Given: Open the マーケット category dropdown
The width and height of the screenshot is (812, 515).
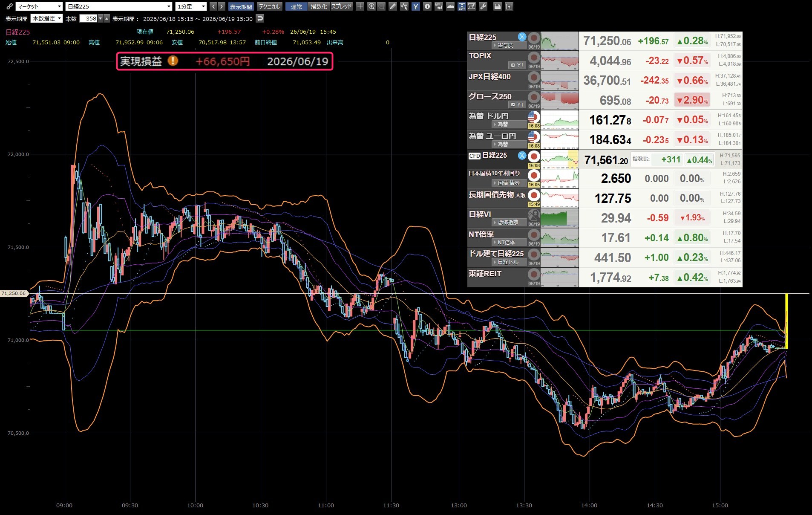Looking at the screenshot, I should click(x=39, y=6).
